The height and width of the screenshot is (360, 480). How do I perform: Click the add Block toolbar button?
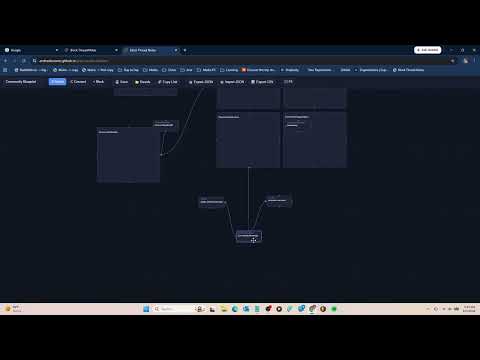pyautogui.click(x=98, y=82)
